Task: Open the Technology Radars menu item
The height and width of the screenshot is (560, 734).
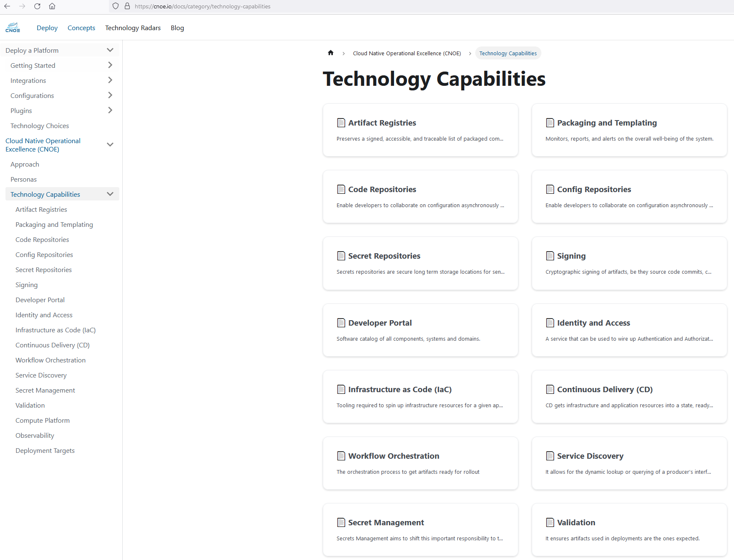Action: [133, 28]
